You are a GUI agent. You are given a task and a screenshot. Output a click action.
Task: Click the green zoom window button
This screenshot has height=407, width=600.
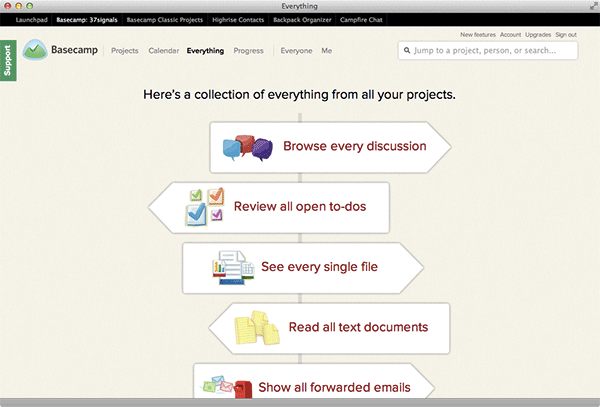[x=29, y=6]
